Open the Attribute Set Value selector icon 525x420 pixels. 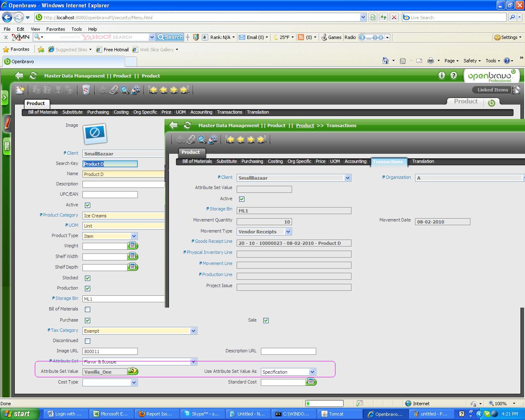(133, 371)
